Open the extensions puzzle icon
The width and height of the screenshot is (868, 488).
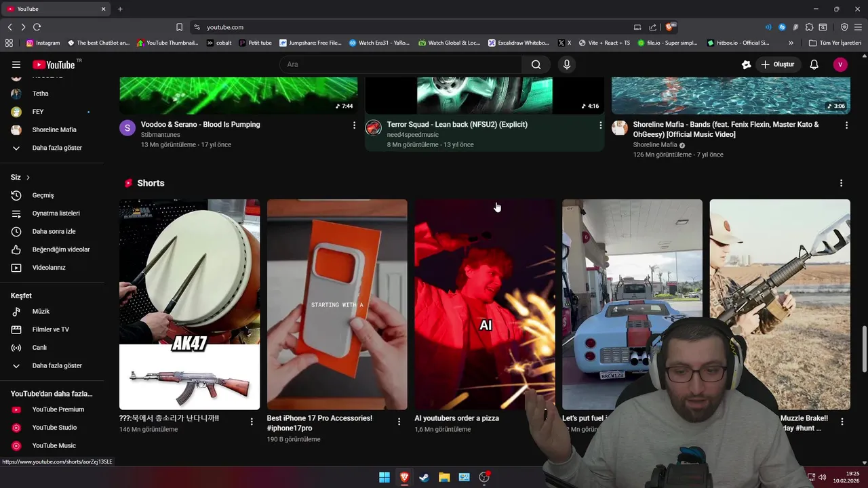(809, 27)
